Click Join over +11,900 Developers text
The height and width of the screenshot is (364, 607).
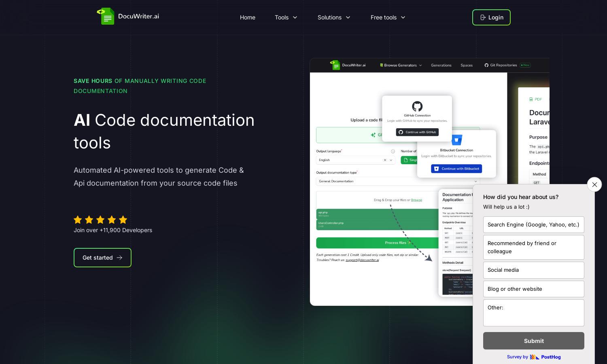click(113, 230)
